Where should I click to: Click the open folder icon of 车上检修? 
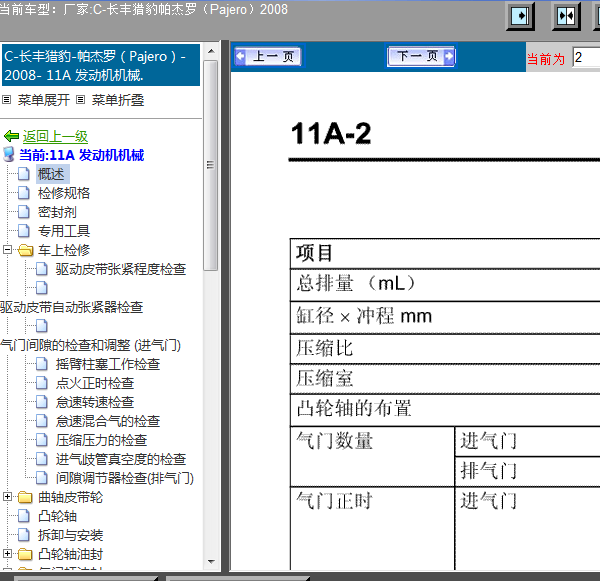(x=26, y=250)
